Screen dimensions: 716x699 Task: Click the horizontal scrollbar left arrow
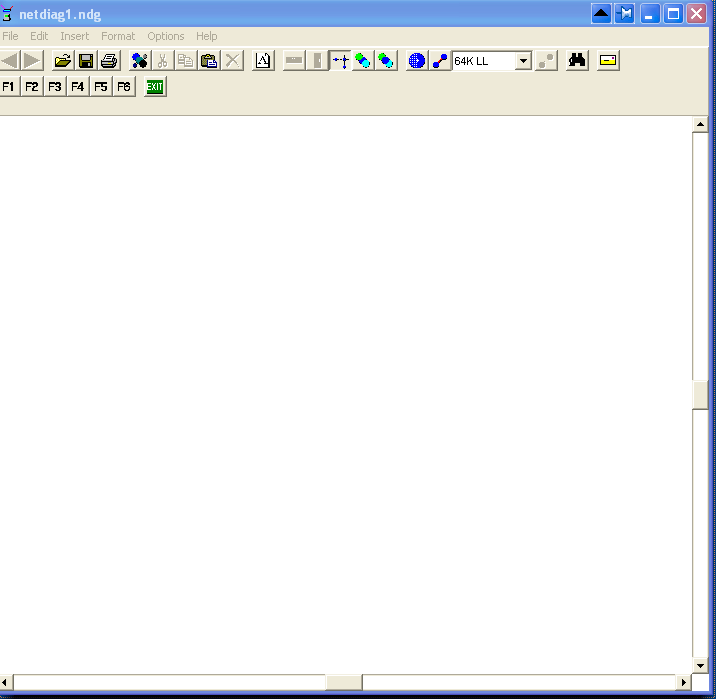pyautogui.click(x=6, y=682)
